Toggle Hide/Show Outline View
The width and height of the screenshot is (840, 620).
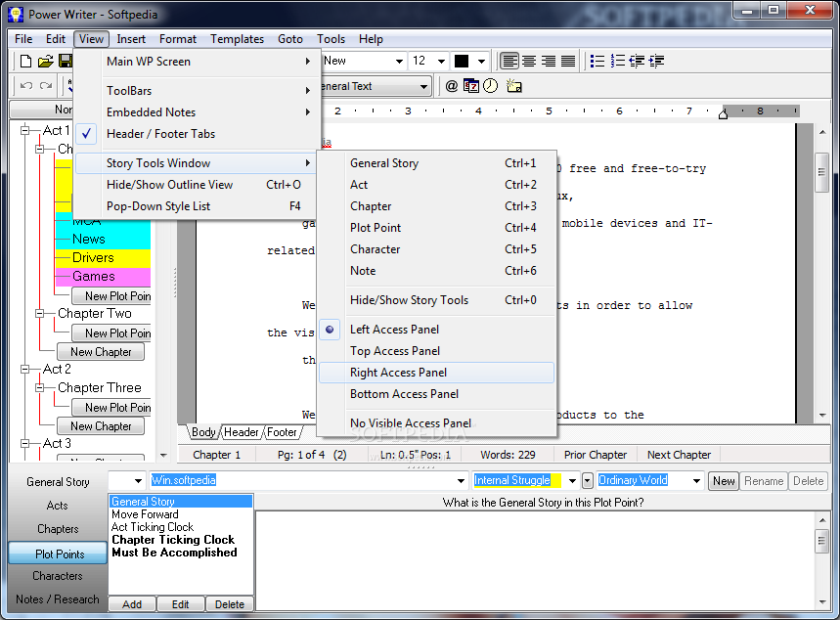click(194, 185)
